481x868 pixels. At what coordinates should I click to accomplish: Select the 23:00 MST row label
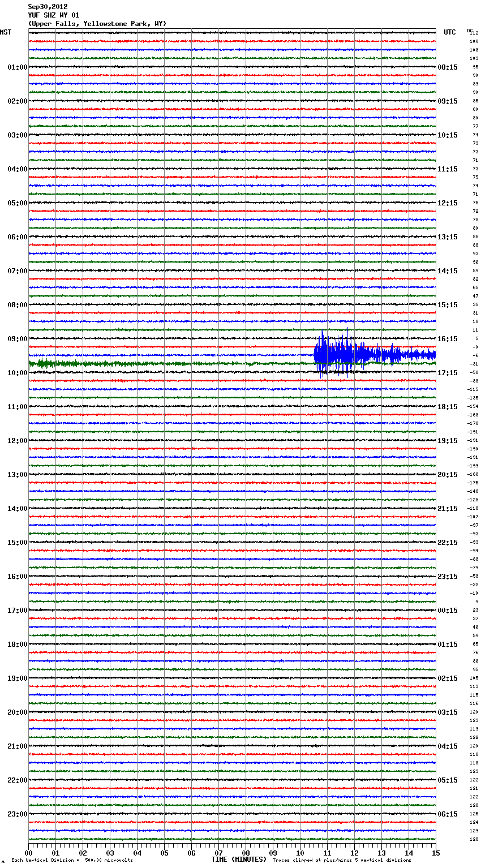click(x=18, y=814)
